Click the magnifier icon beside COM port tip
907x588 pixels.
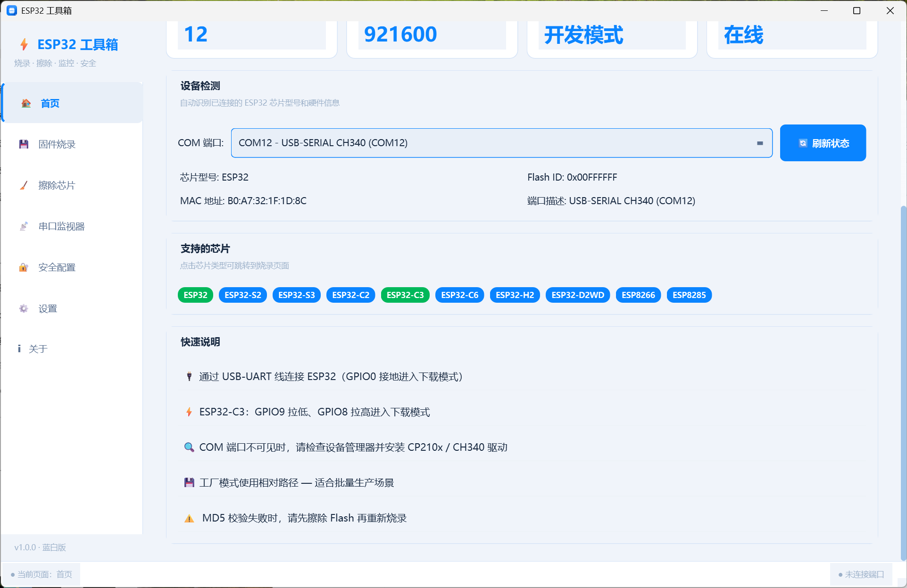tap(189, 447)
